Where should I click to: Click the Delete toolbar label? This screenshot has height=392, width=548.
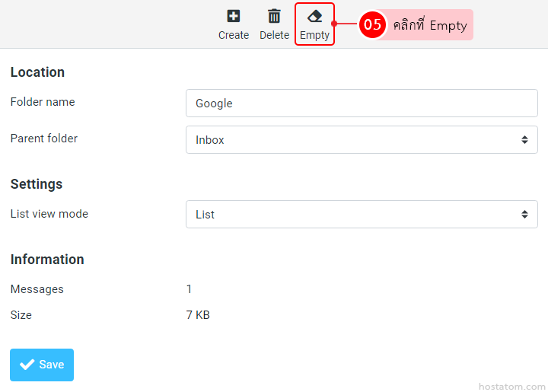[274, 35]
